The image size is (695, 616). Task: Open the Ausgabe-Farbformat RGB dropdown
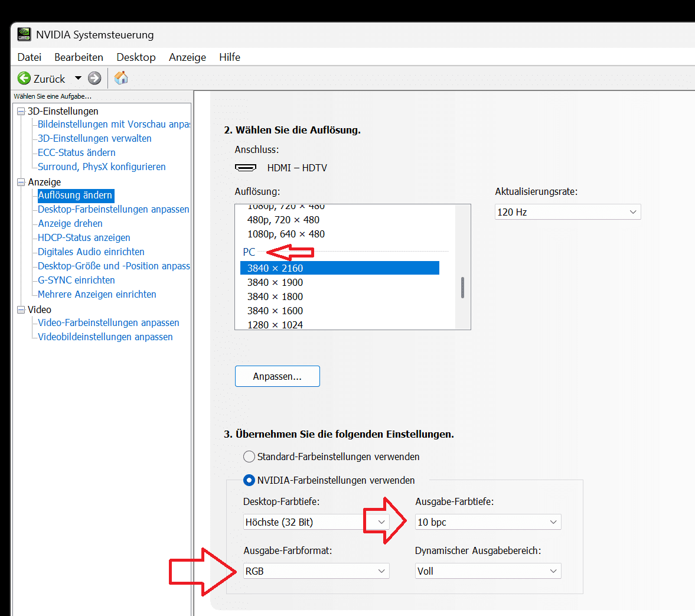(316, 571)
